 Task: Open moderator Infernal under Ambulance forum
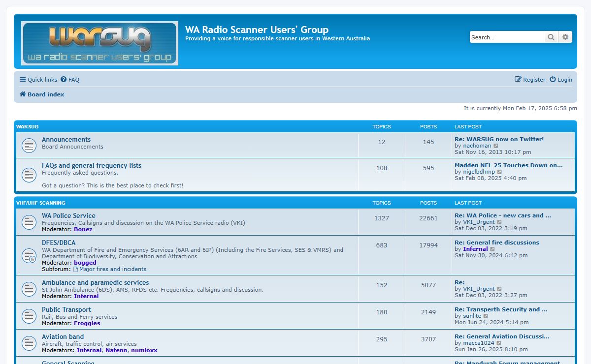(x=86, y=296)
